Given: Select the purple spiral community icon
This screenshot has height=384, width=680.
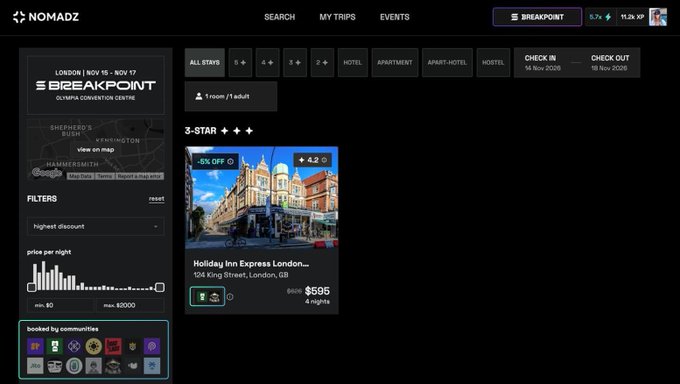Looking at the screenshot, I should [x=152, y=346].
